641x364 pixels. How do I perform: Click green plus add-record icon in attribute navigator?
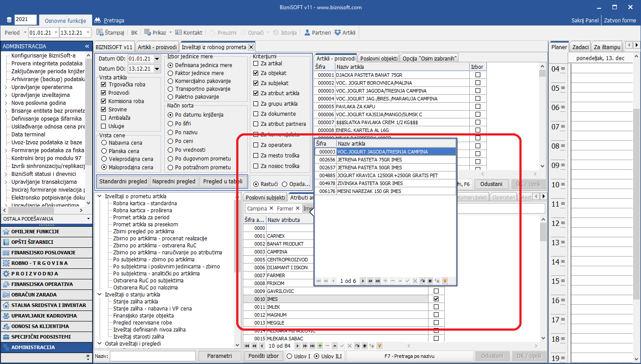320,346
